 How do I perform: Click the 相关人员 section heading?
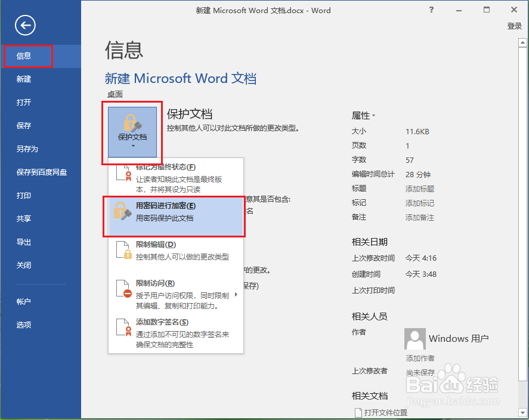(x=369, y=316)
